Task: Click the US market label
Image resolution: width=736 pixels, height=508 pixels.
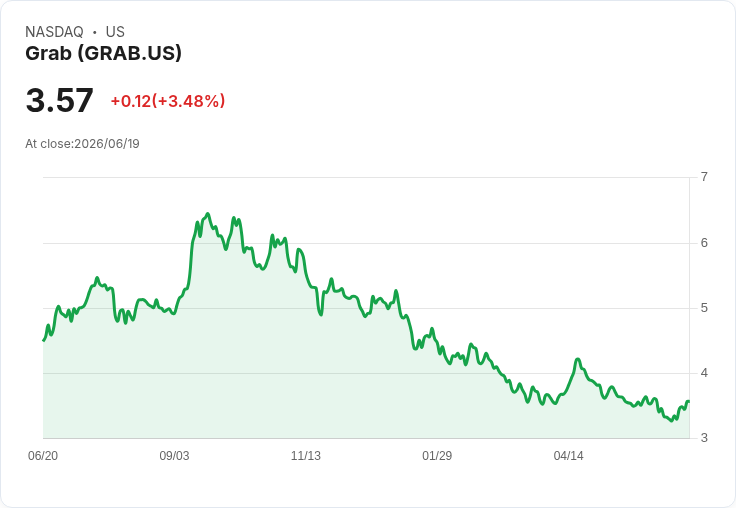Action: tap(115, 32)
